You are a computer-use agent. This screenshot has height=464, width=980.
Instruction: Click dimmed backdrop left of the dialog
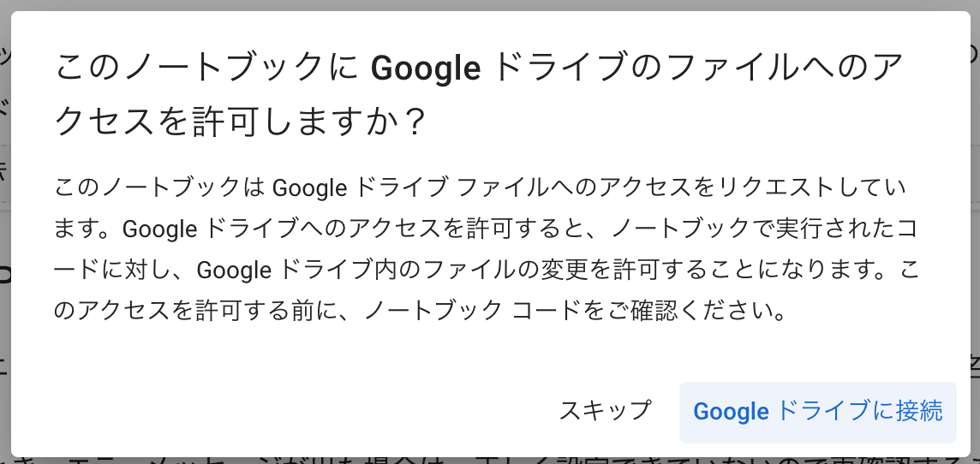tap(5, 231)
